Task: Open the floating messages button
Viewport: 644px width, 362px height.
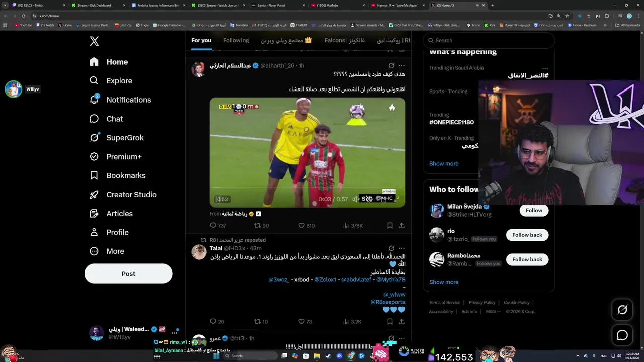Action: pos(622,335)
